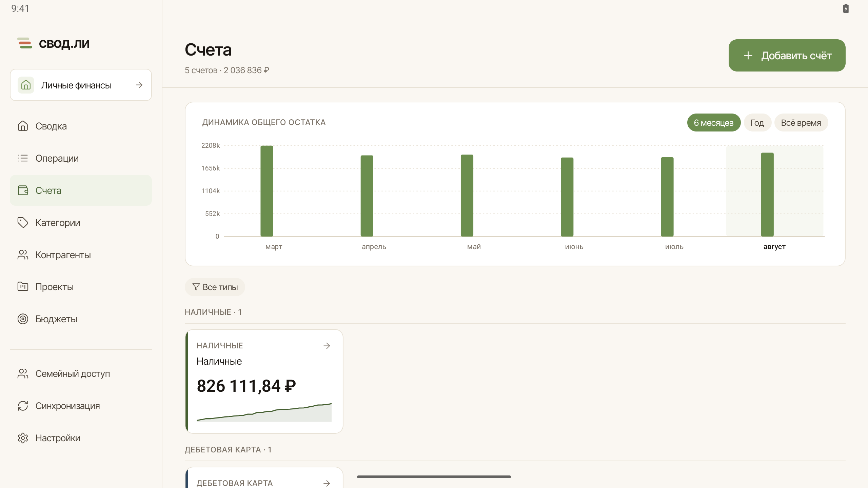Click the август chart bar
868x488 pixels.
pos(767,195)
